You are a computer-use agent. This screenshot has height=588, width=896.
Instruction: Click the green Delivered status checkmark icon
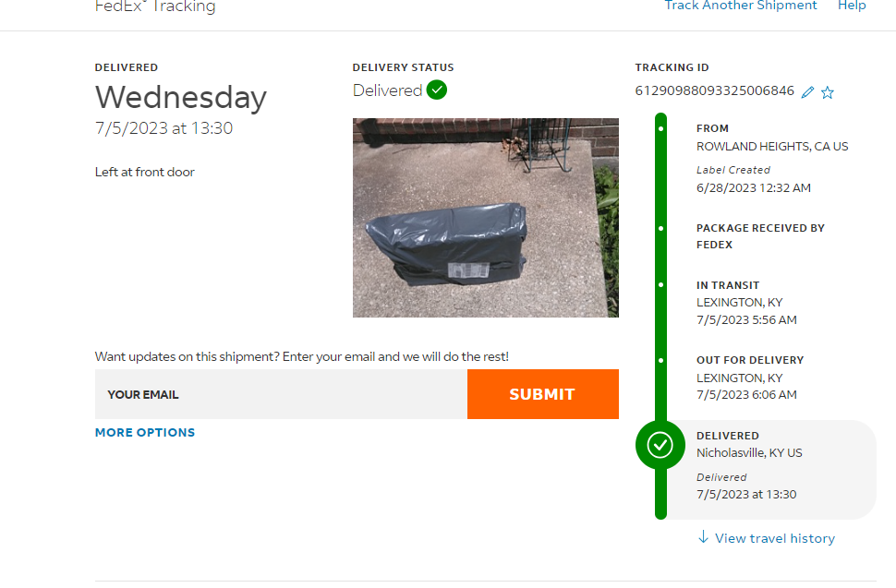tap(437, 90)
